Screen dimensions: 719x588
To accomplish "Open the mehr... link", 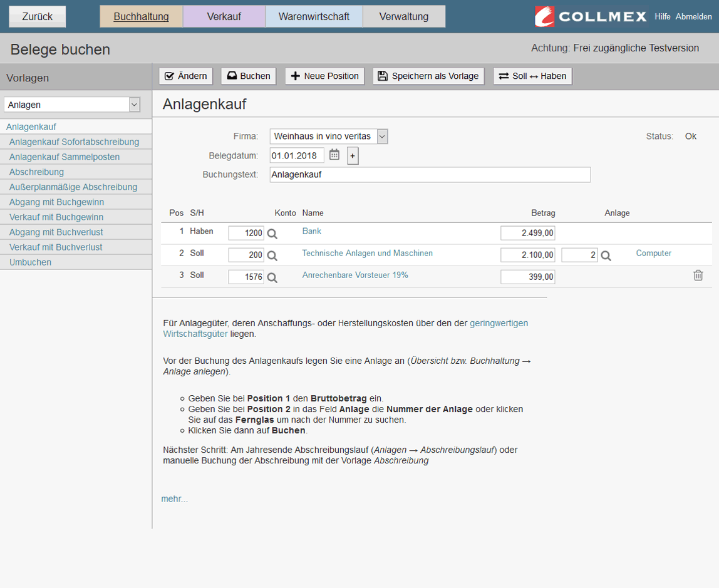I will coord(174,498).
